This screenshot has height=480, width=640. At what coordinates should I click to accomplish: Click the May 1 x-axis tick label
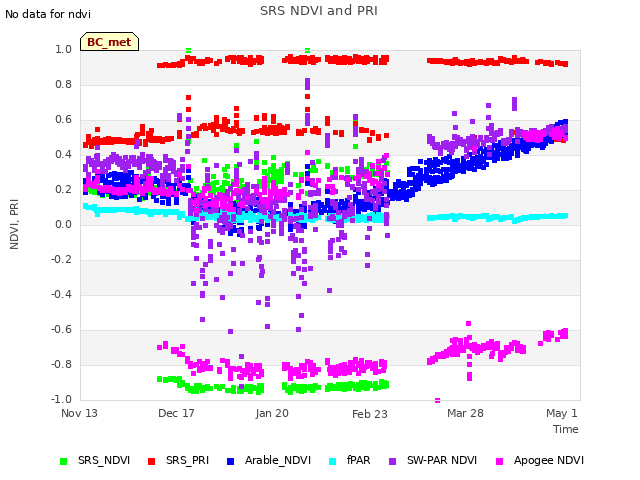(x=562, y=413)
